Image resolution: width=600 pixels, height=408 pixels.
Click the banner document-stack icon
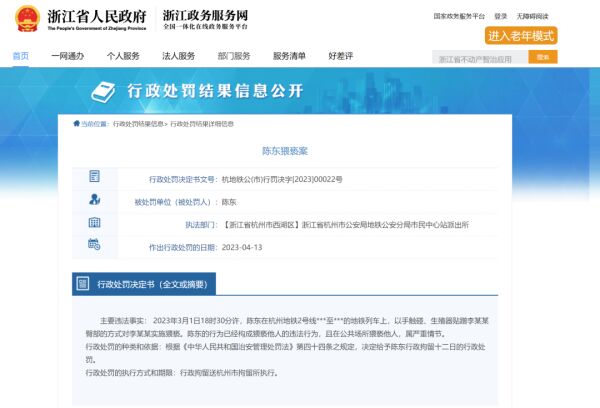coord(105,91)
